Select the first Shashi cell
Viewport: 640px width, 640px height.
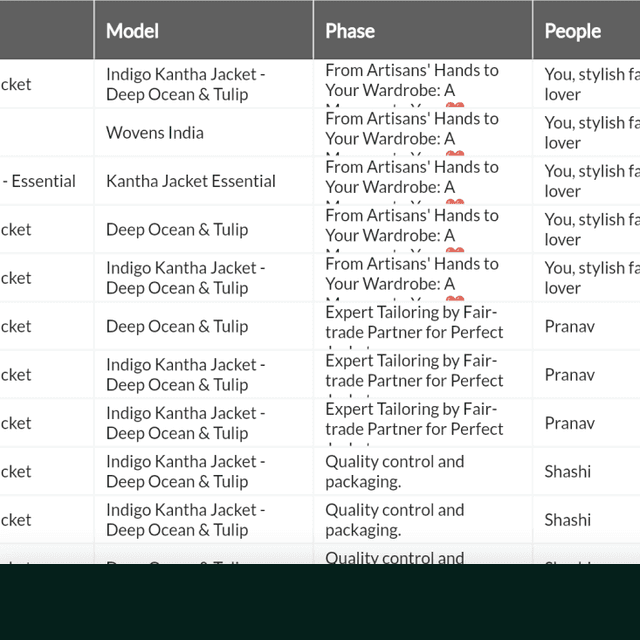[568, 471]
